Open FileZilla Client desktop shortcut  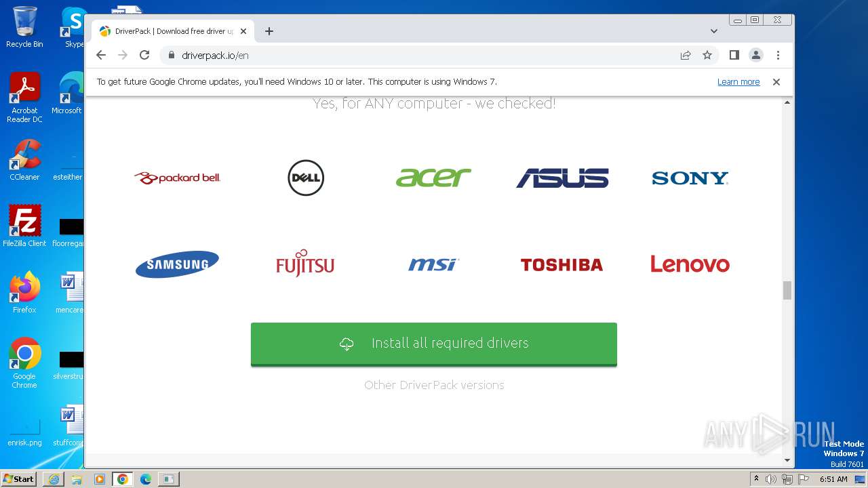(24, 226)
